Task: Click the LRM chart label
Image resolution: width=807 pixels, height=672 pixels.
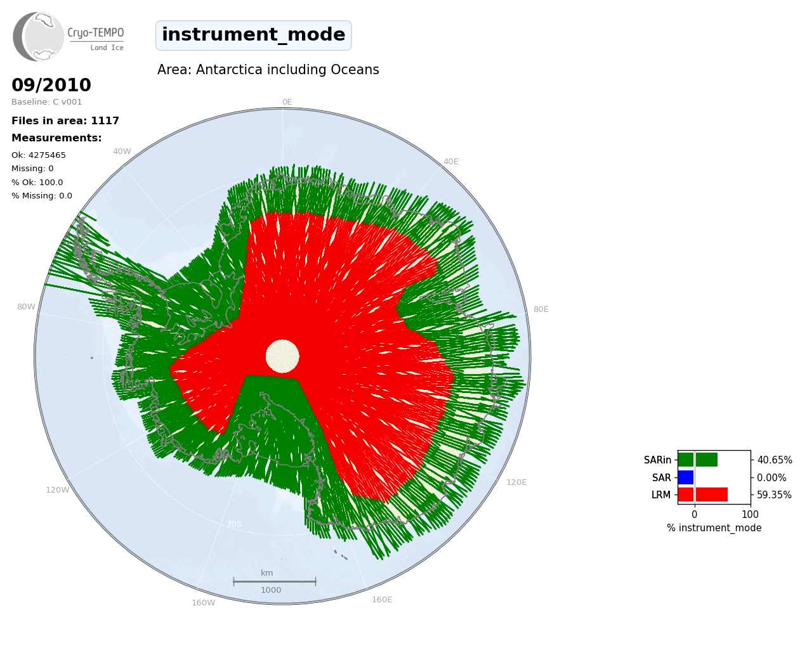Action: tap(661, 495)
